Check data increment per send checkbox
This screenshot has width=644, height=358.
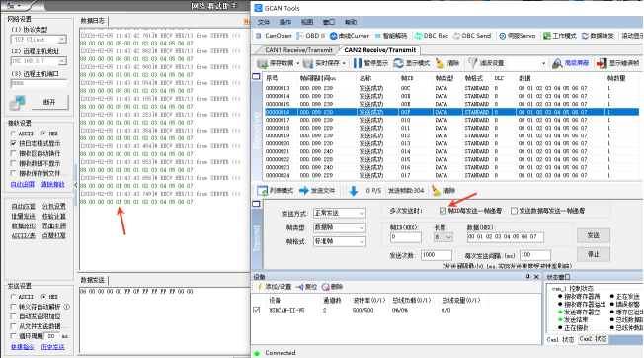(x=514, y=211)
